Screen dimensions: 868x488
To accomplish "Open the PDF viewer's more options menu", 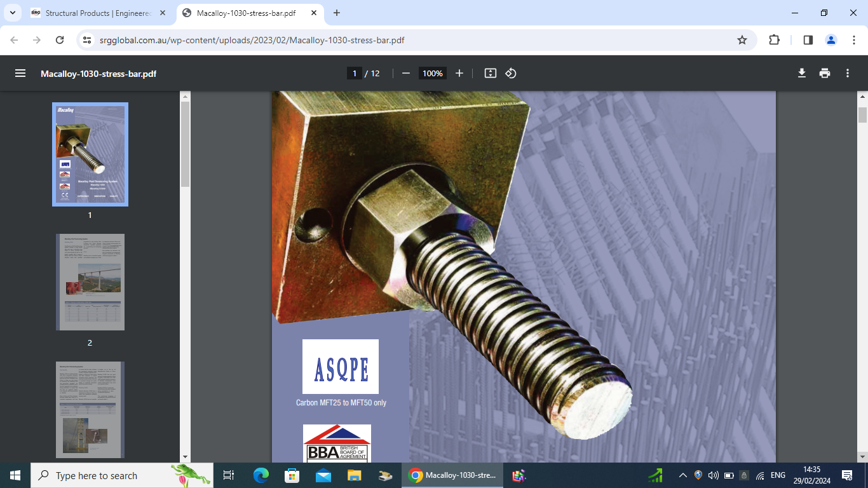I will pos(848,73).
